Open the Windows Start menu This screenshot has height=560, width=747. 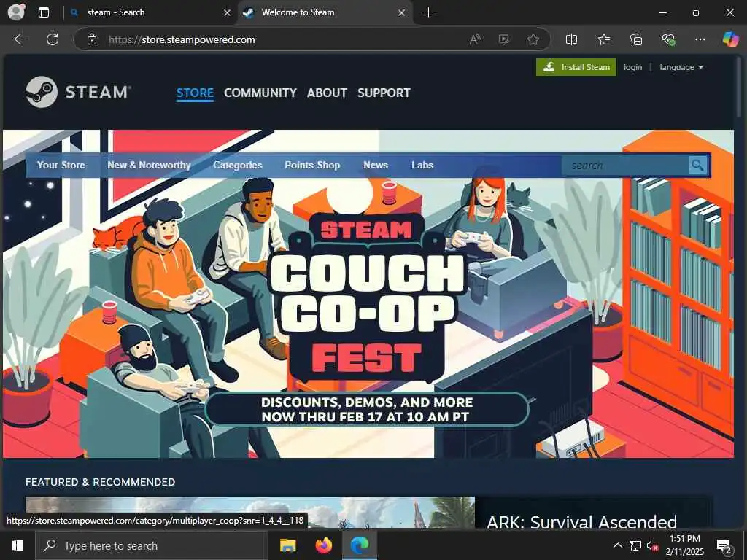tap(18, 545)
